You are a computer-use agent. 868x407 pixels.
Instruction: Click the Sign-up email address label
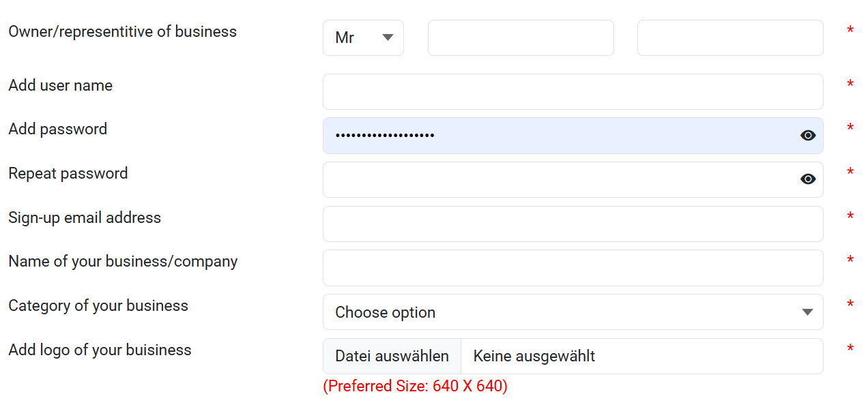(85, 217)
